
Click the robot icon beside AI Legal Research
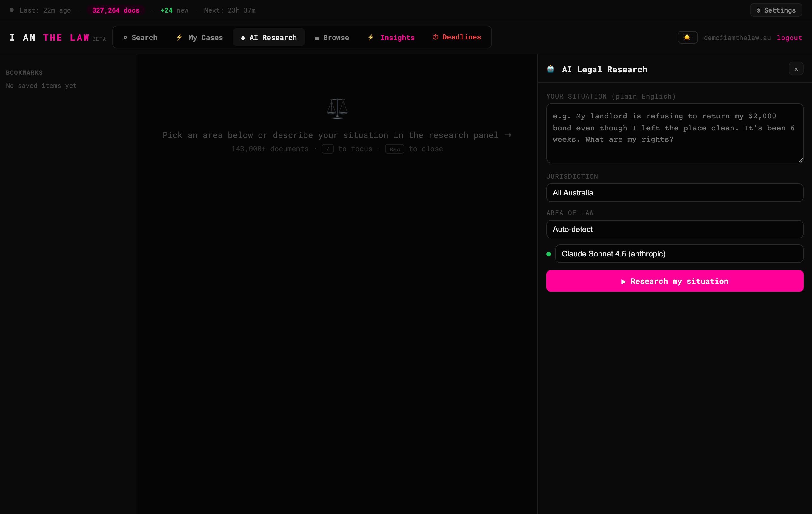point(551,69)
